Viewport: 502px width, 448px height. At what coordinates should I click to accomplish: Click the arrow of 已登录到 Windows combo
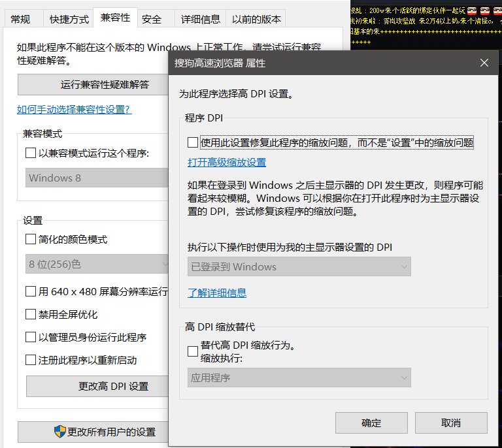click(404, 266)
